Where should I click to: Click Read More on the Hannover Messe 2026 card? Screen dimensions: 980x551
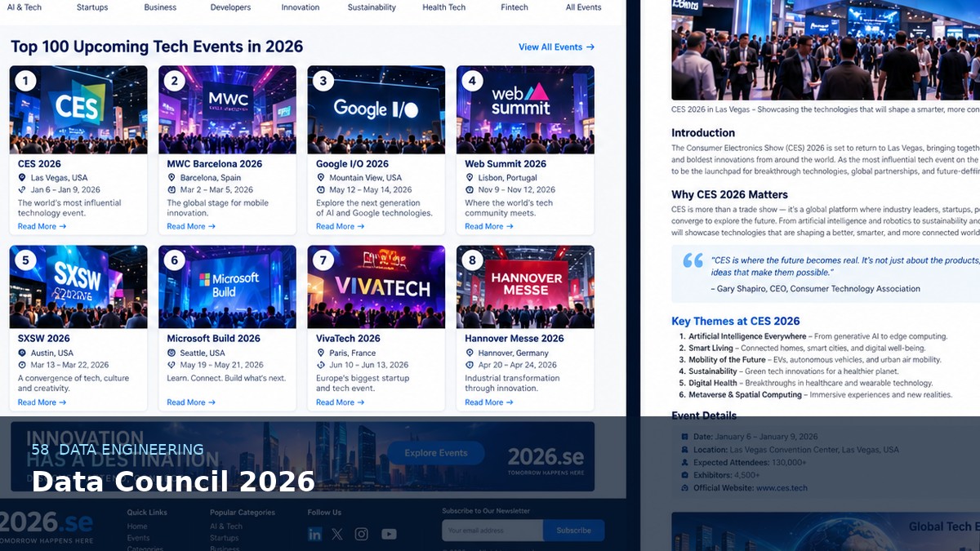coord(489,402)
